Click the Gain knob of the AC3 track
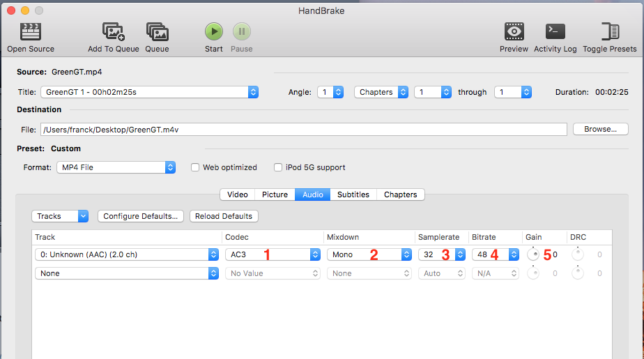 pyautogui.click(x=533, y=254)
